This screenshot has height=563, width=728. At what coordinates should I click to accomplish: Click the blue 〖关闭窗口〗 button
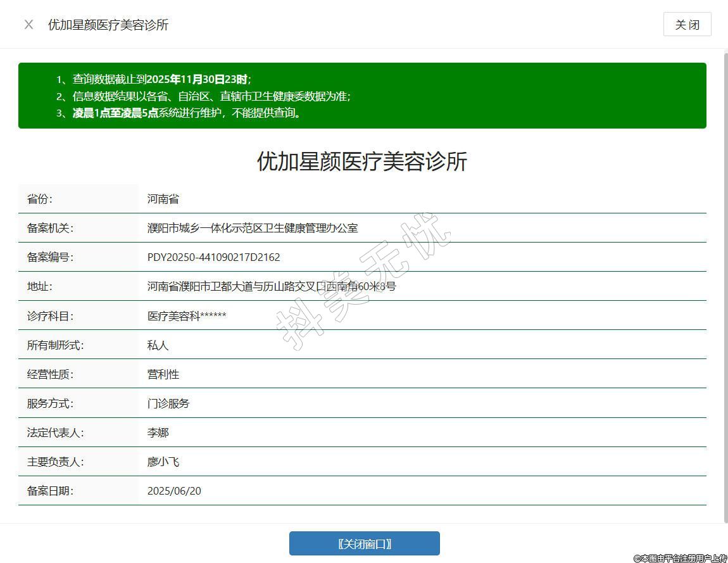coord(364,543)
